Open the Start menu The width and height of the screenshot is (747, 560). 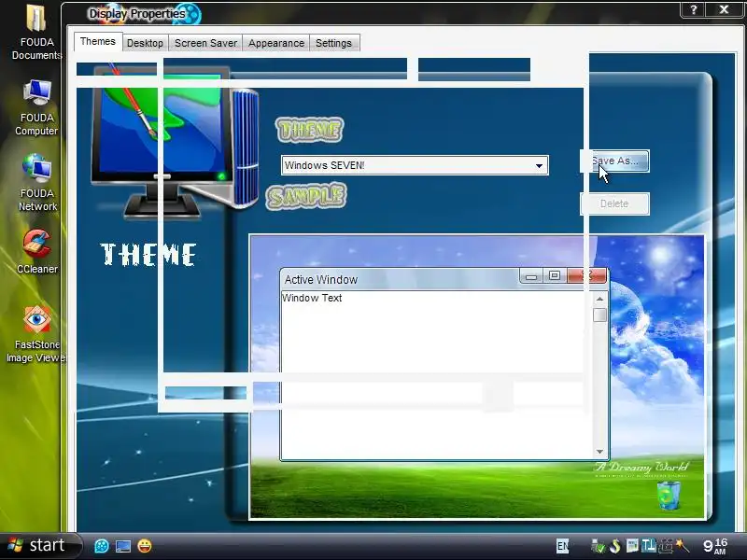(38, 545)
